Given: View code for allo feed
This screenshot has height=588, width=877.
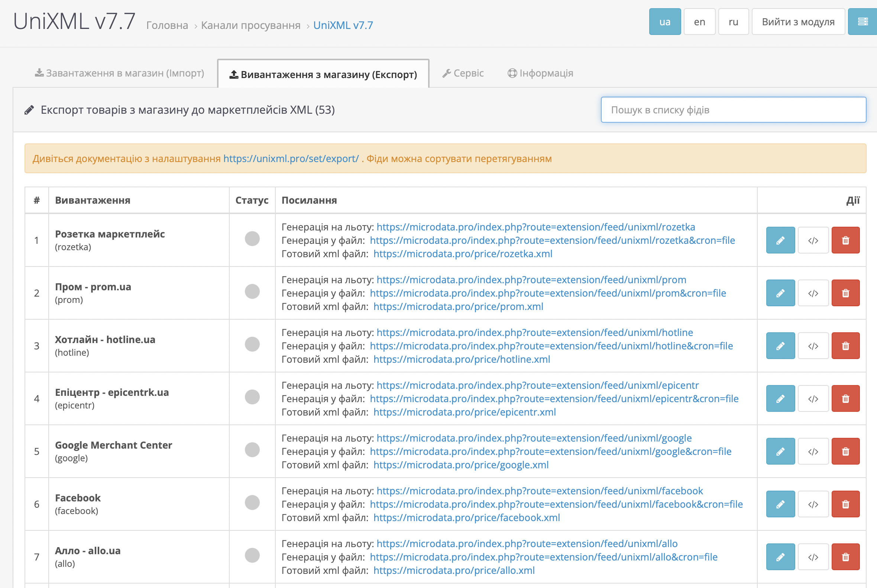Looking at the screenshot, I should (813, 557).
